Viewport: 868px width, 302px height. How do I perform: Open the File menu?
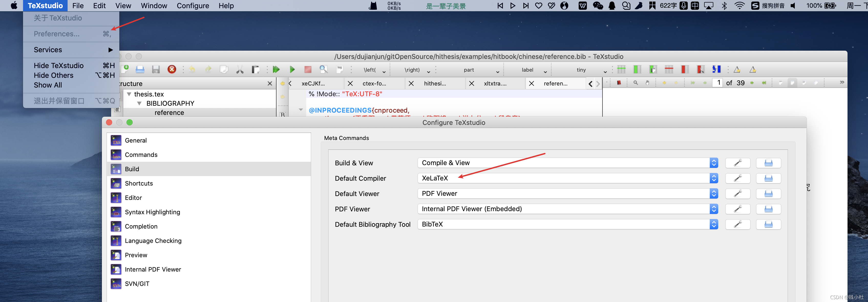[78, 6]
